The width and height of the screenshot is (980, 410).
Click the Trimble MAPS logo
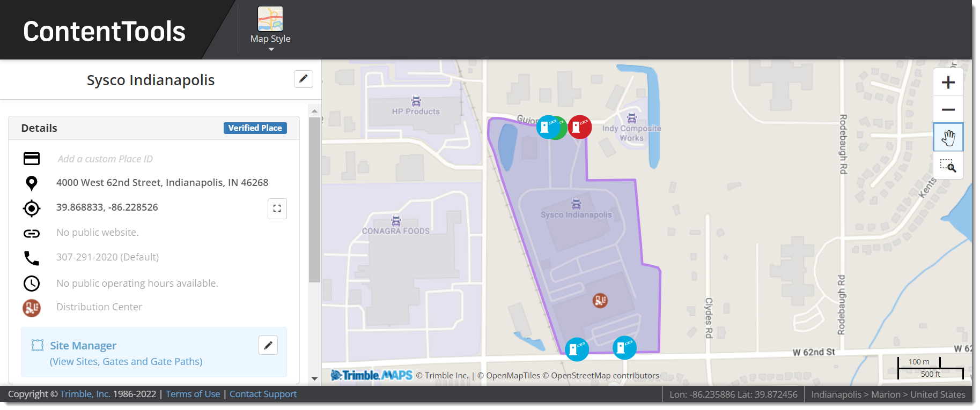coord(372,375)
